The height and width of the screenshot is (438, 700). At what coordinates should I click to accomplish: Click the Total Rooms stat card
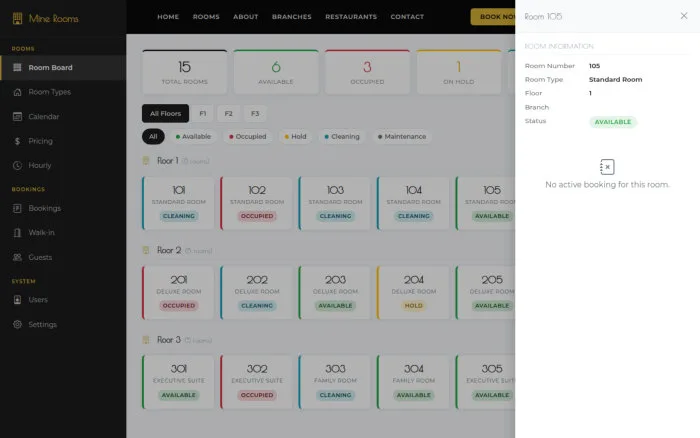click(184, 72)
